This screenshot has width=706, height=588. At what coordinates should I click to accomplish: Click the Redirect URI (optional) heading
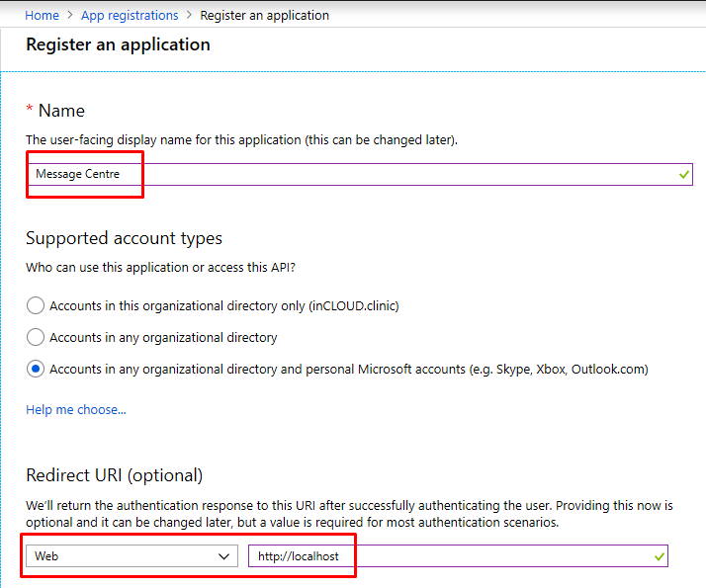click(115, 475)
